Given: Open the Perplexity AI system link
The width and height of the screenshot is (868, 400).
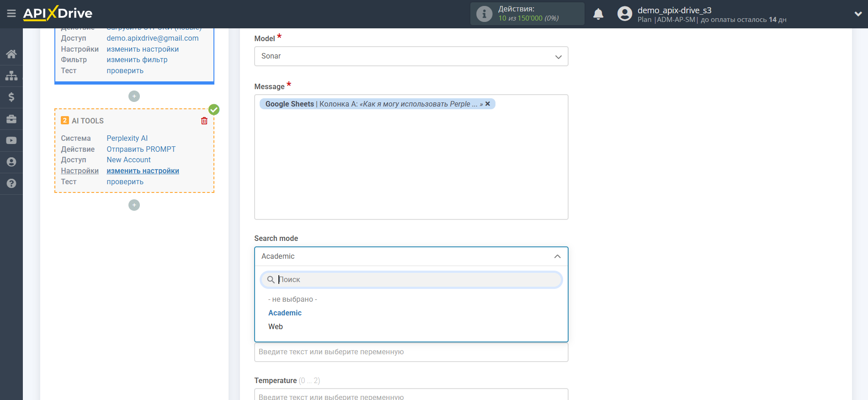Looking at the screenshot, I should [127, 138].
